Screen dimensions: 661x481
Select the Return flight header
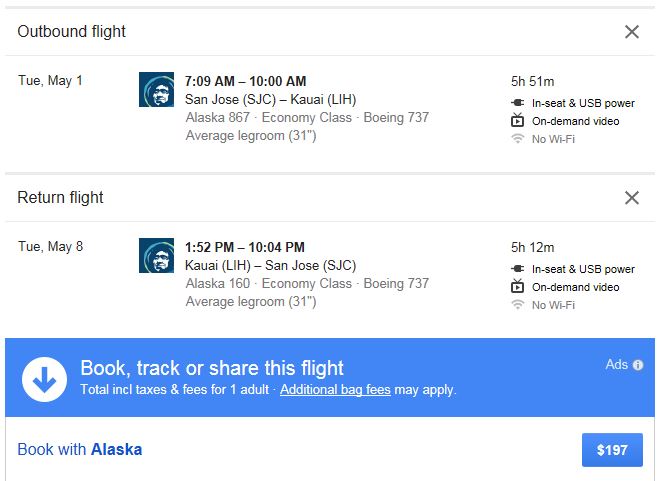[x=60, y=198]
